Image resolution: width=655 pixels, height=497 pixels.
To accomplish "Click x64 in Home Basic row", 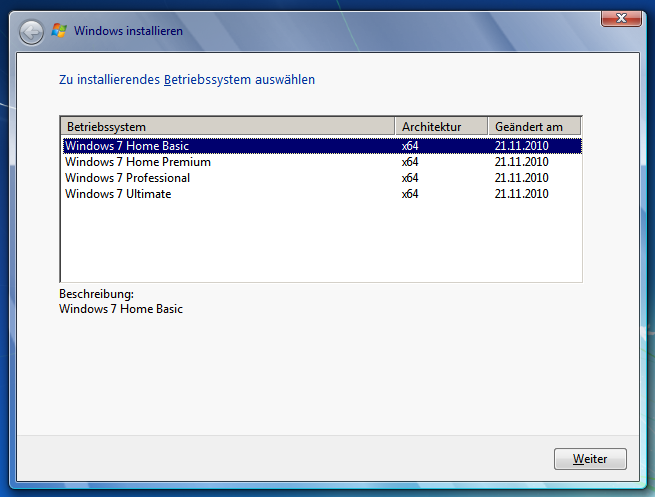I will tap(410, 146).
